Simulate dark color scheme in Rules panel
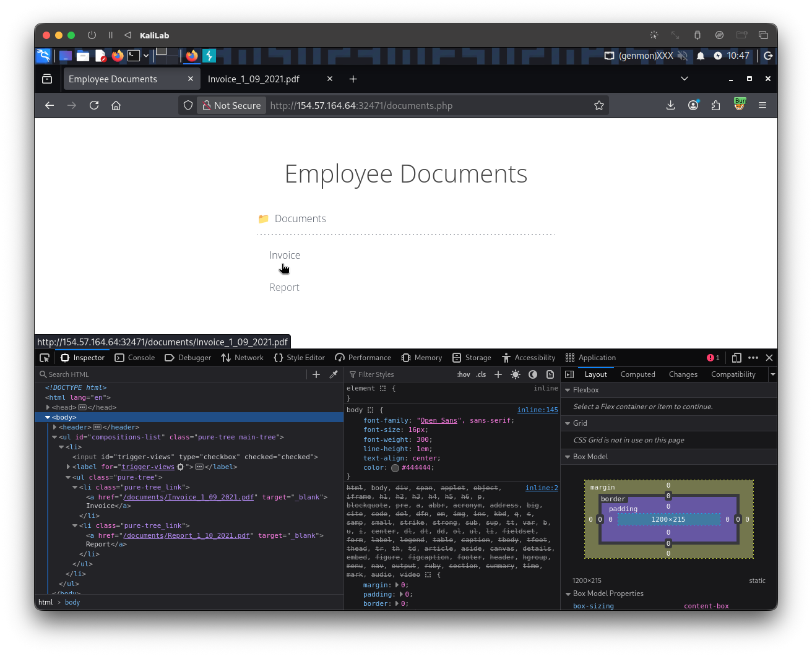 click(533, 374)
